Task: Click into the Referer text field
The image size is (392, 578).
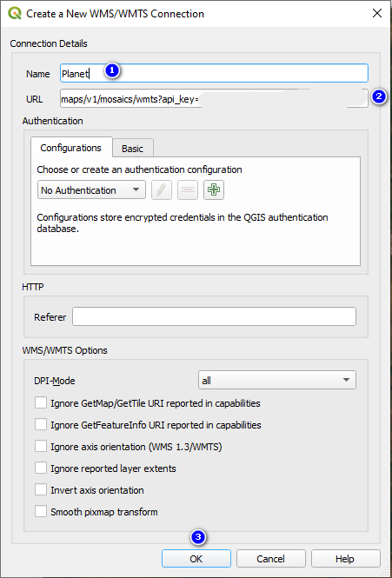Action: (215, 316)
